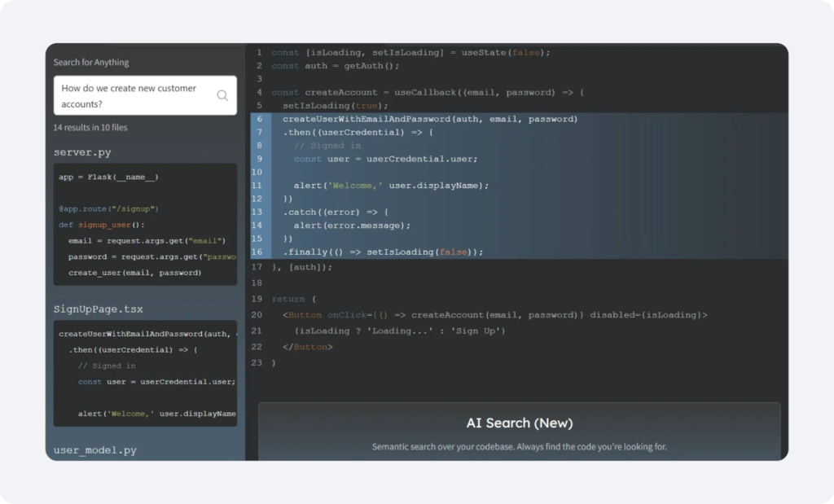
Task: Click the 'alert(error.message);' line
Action: pos(352,226)
